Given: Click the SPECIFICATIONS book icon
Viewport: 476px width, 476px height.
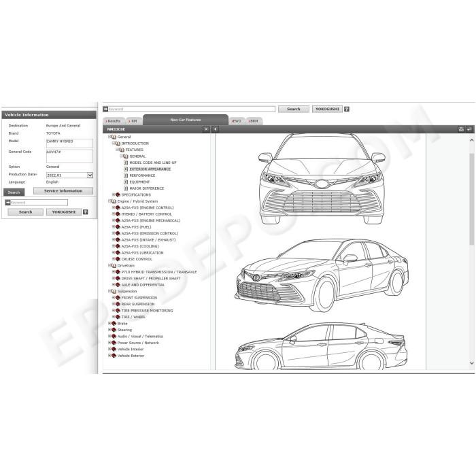Looking at the screenshot, I should pos(118,194).
